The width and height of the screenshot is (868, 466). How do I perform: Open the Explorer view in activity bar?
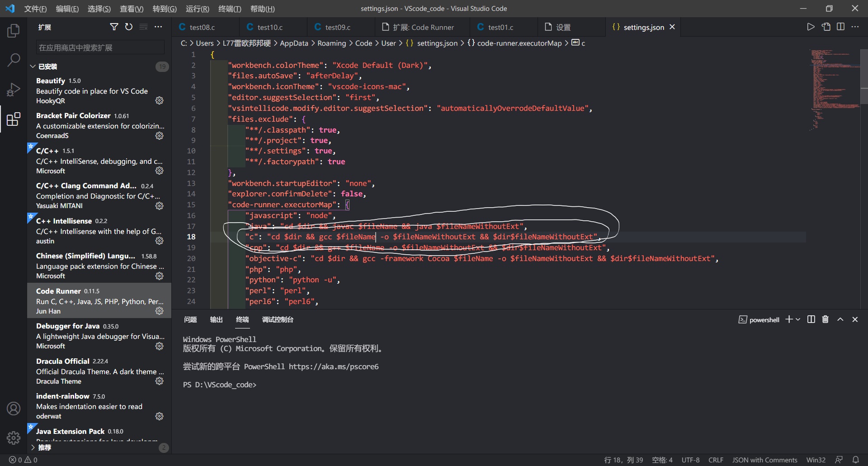click(x=14, y=31)
